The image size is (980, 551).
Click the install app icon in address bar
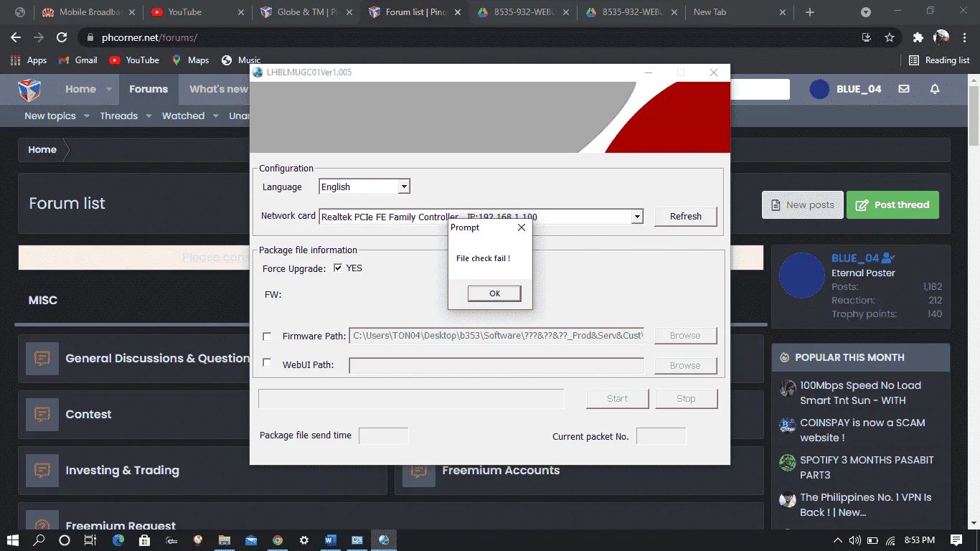(x=867, y=37)
